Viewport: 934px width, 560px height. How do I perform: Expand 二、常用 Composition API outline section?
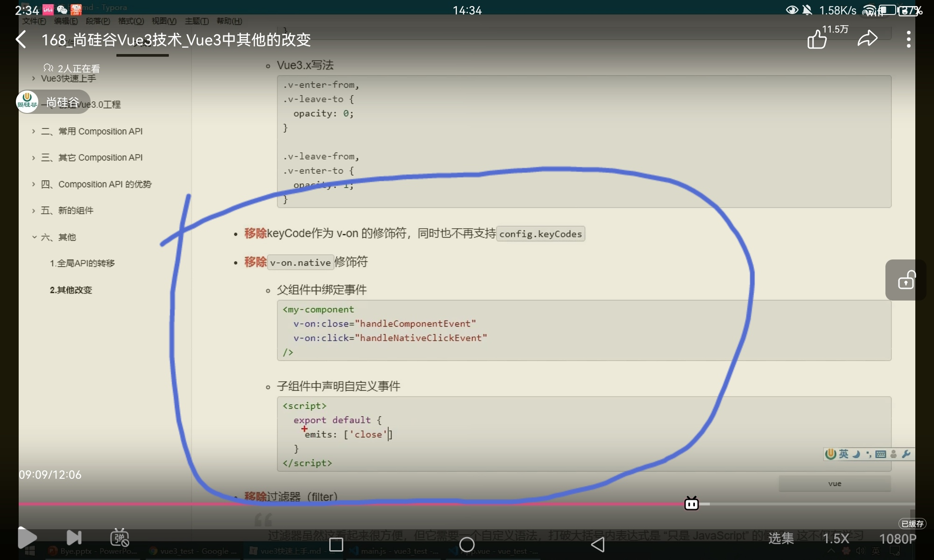click(34, 132)
